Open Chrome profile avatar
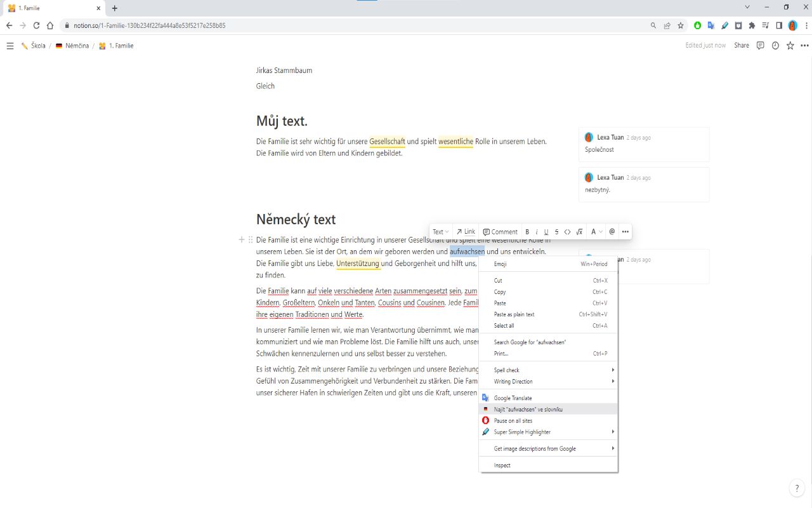 click(793, 25)
